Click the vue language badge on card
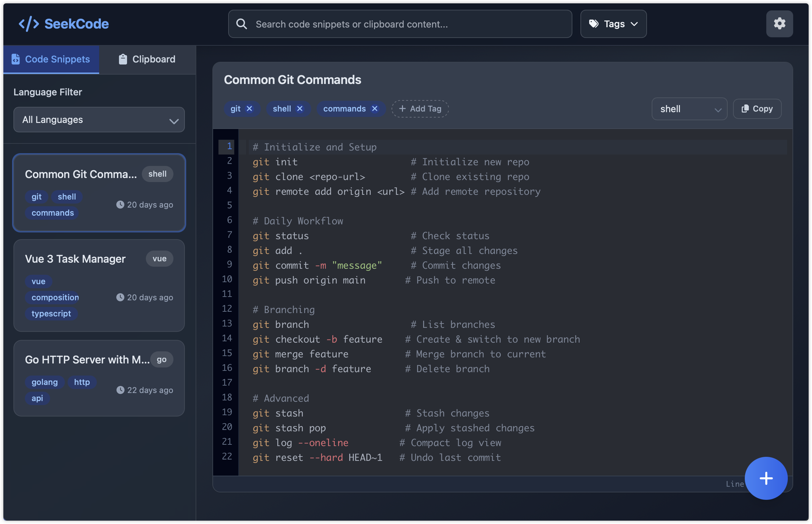Screen dimensions: 812x524 pyautogui.click(x=159, y=259)
